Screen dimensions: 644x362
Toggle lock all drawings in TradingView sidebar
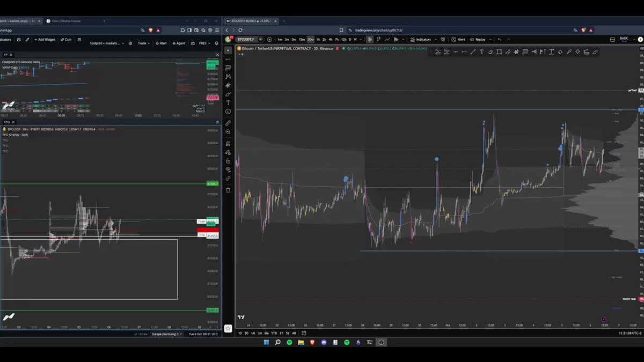228,161
